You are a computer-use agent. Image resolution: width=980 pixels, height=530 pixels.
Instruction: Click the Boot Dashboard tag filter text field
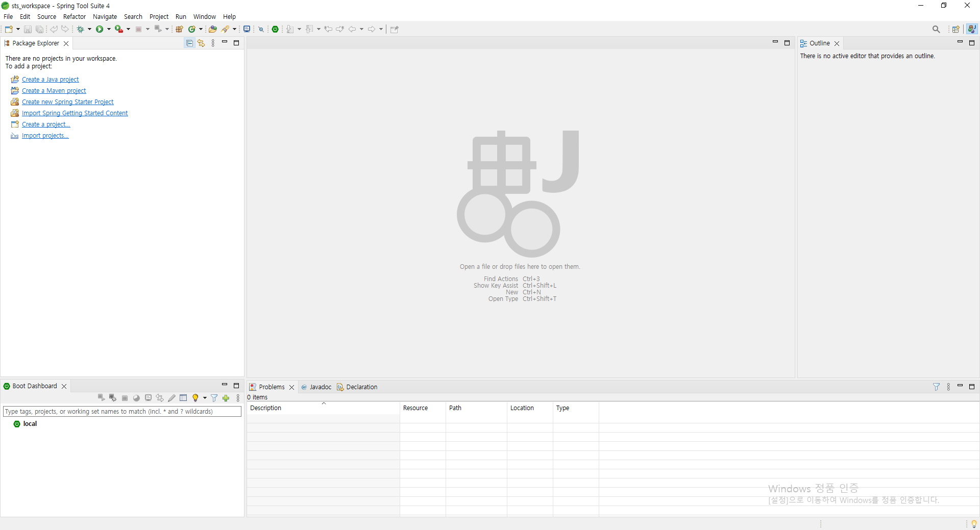coord(122,411)
